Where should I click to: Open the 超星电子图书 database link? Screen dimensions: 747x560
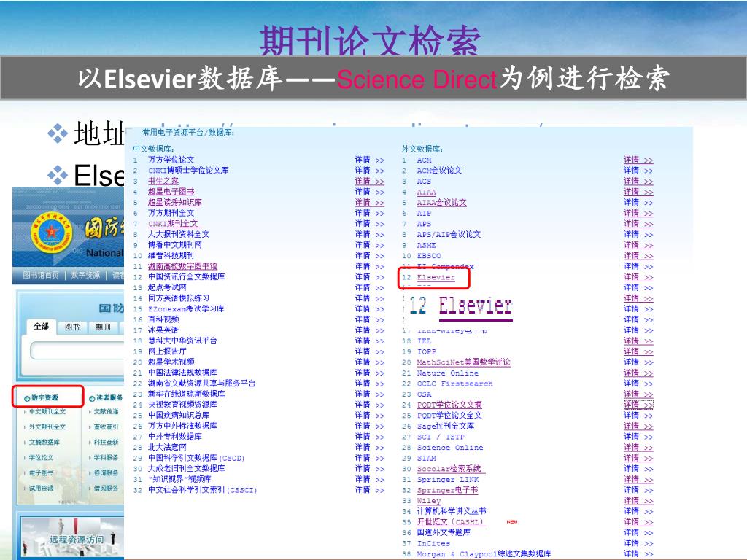171,192
